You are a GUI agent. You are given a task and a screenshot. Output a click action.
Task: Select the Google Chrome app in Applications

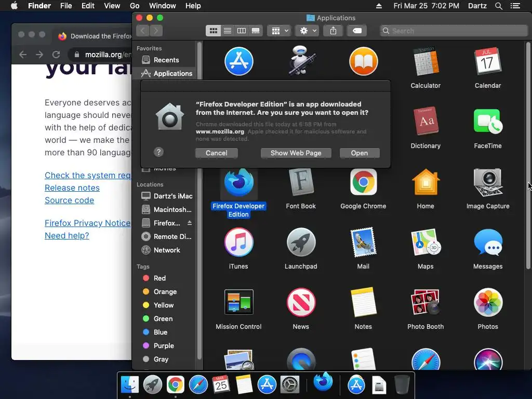click(x=363, y=182)
